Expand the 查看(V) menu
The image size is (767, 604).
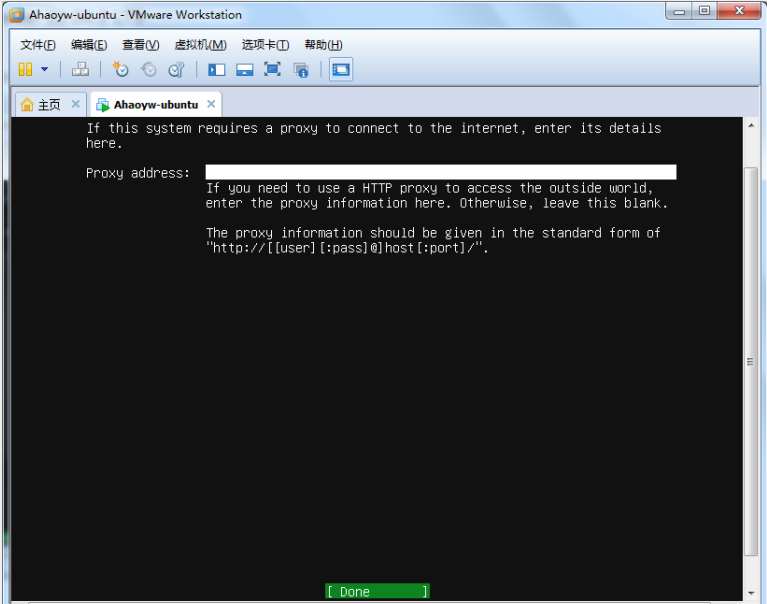point(141,45)
